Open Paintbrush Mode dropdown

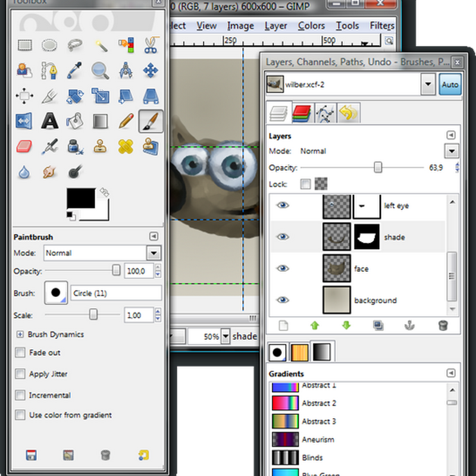[x=154, y=253]
